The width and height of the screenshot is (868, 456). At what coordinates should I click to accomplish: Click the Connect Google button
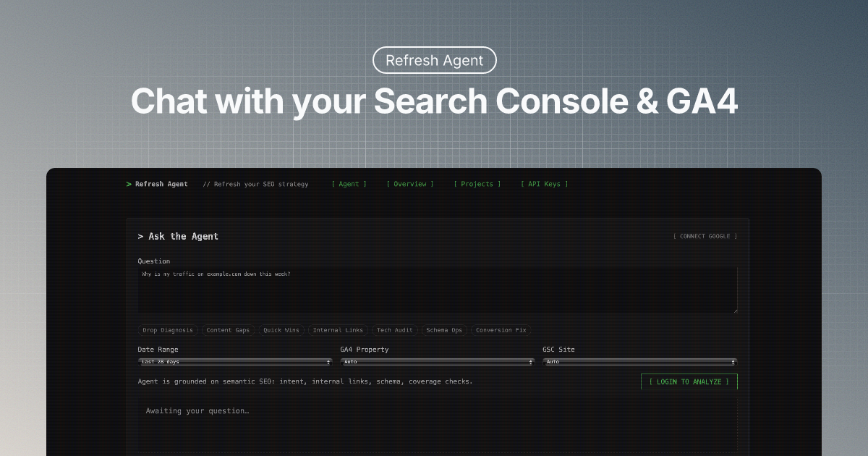tap(705, 235)
